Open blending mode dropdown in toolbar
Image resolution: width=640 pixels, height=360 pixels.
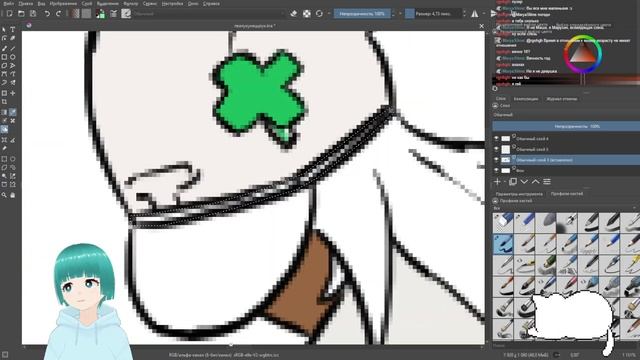(208, 13)
